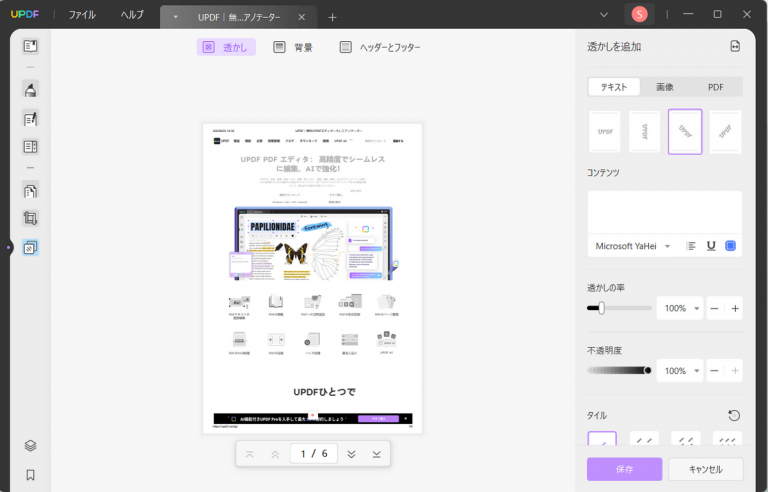The image size is (768, 492).
Task: Select the Page tools watermark icon in sidebar
Action: click(x=30, y=248)
